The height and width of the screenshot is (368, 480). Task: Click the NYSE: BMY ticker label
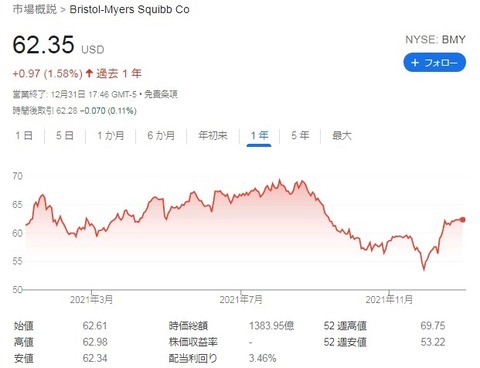tap(435, 39)
